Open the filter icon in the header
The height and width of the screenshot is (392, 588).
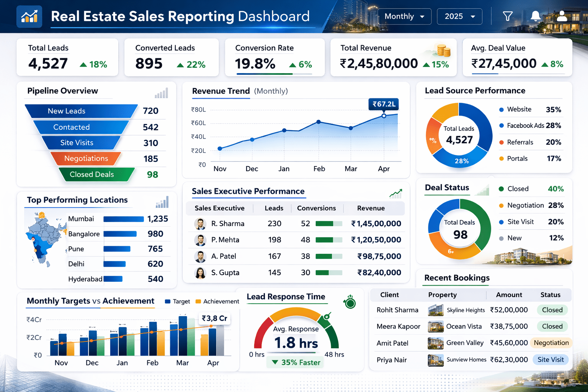pos(507,16)
